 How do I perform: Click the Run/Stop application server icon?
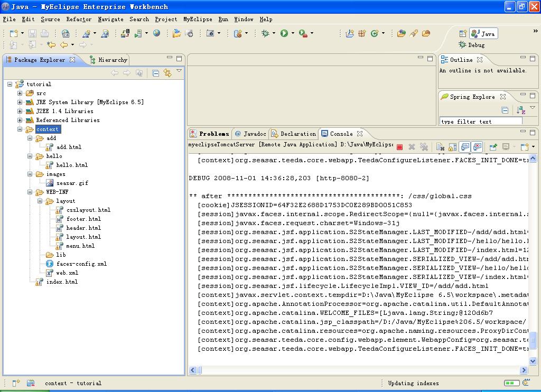pyautogui.click(x=138, y=33)
